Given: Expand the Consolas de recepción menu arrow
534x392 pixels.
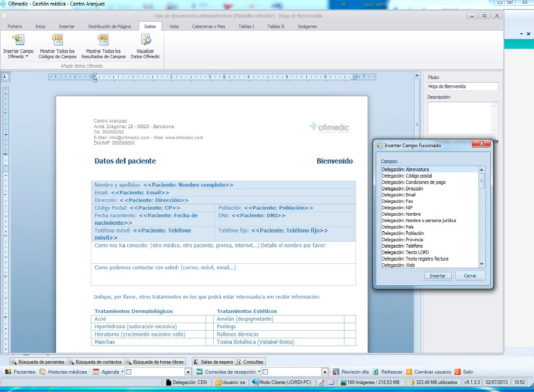Looking at the screenshot, I should pyautogui.click(x=259, y=372).
